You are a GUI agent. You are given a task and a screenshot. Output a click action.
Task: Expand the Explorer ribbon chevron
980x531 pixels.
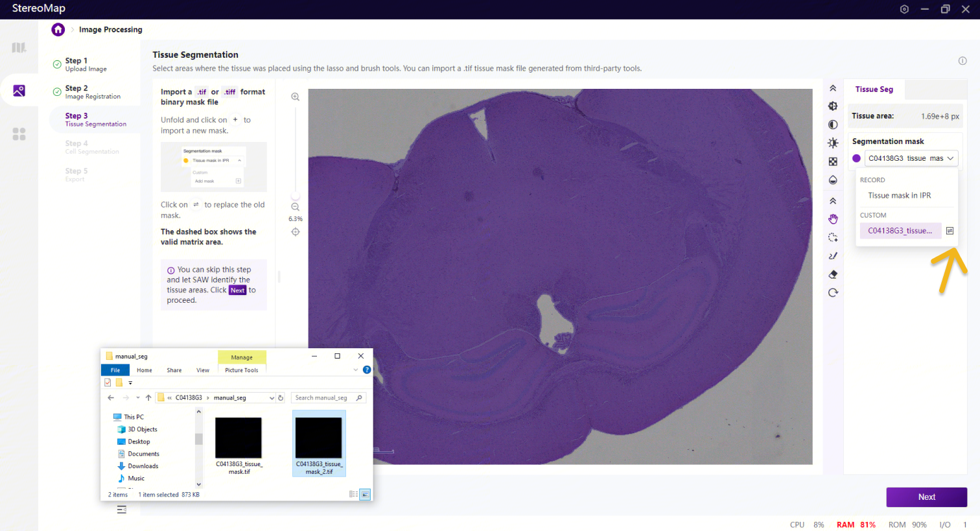tap(355, 370)
